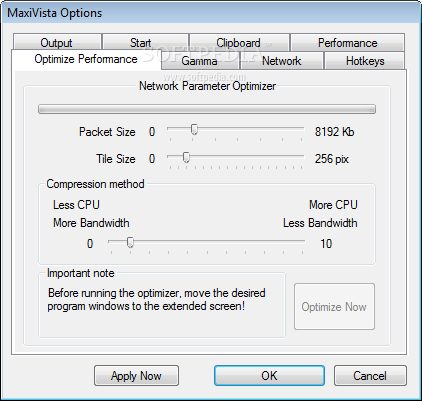
Task: Confirm with the OK button
Action: [269, 376]
